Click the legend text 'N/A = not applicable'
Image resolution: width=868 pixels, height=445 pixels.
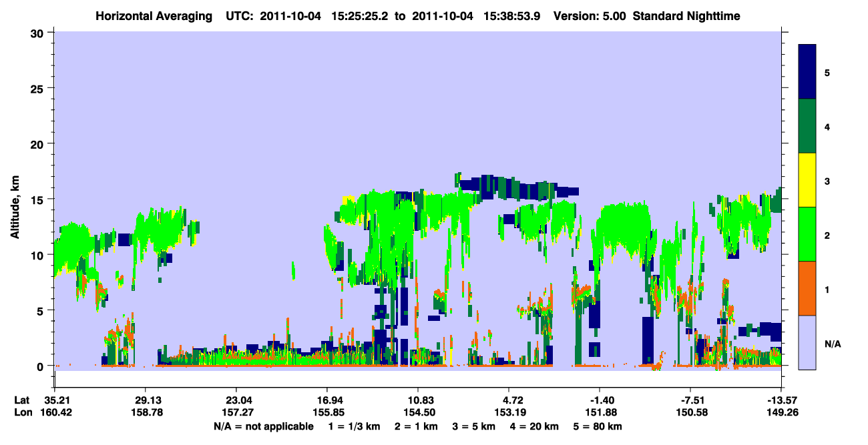pos(263,426)
